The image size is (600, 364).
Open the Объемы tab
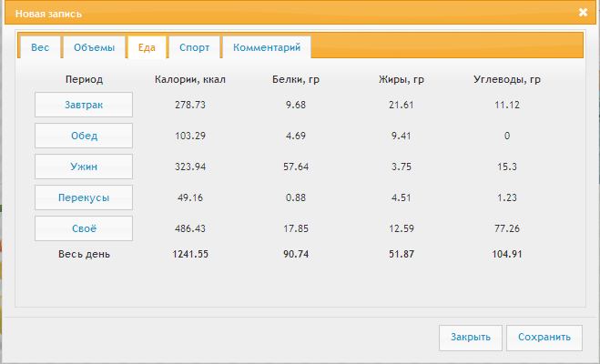[x=94, y=47]
